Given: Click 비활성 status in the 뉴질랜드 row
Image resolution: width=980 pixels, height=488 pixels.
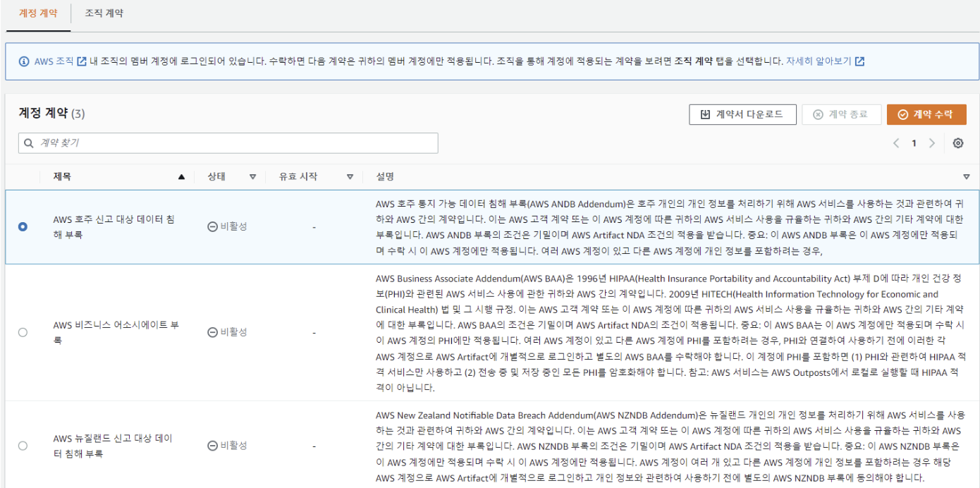Looking at the screenshot, I should [227, 446].
